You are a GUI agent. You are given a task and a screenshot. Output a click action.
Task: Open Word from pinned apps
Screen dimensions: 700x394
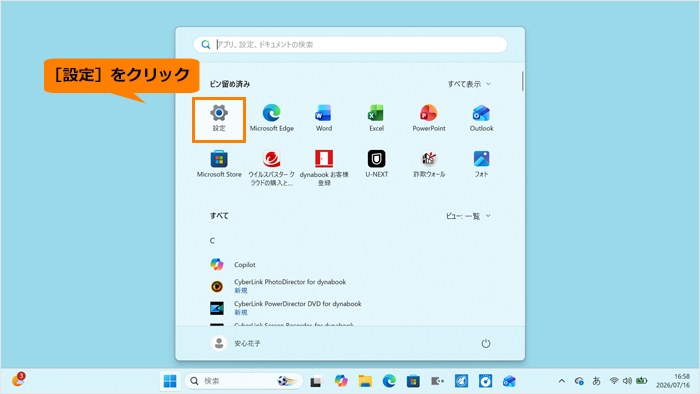[x=324, y=119]
